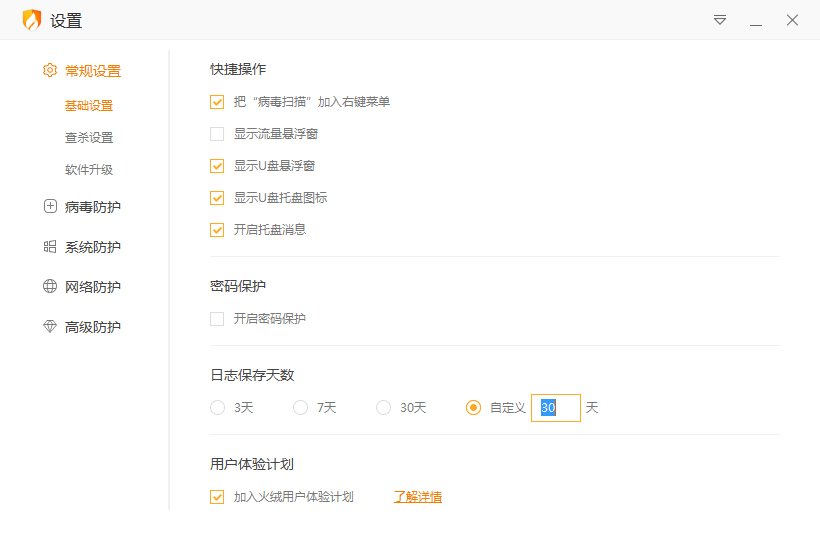Image resolution: width=820 pixels, height=540 pixels.
Task: Click the Huorong flame logo icon
Action: point(32,20)
